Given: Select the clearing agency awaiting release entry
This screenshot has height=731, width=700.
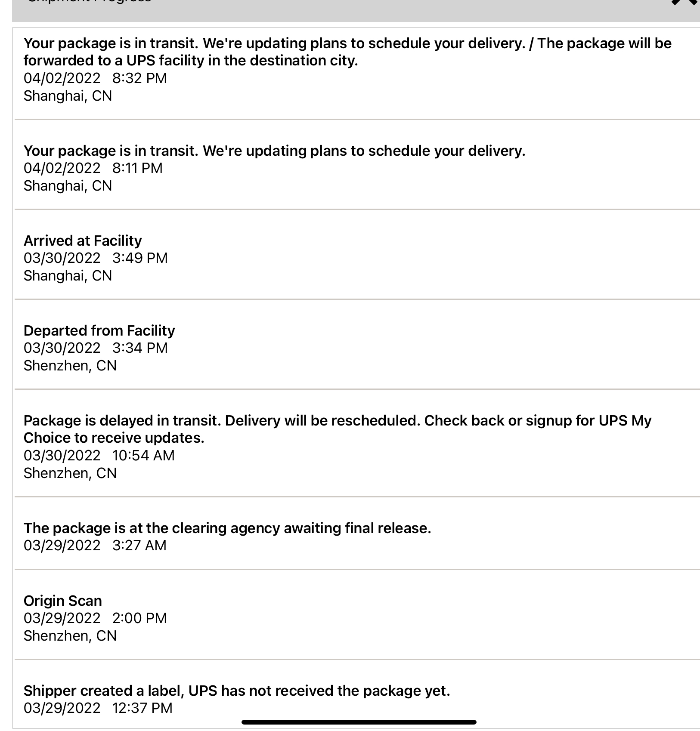Looking at the screenshot, I should (227, 528).
